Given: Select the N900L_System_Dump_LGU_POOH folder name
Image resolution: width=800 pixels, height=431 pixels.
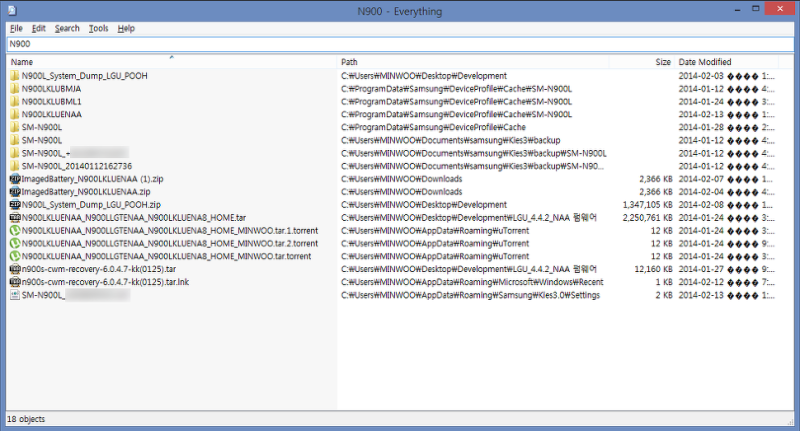Looking at the screenshot, I should [84, 76].
